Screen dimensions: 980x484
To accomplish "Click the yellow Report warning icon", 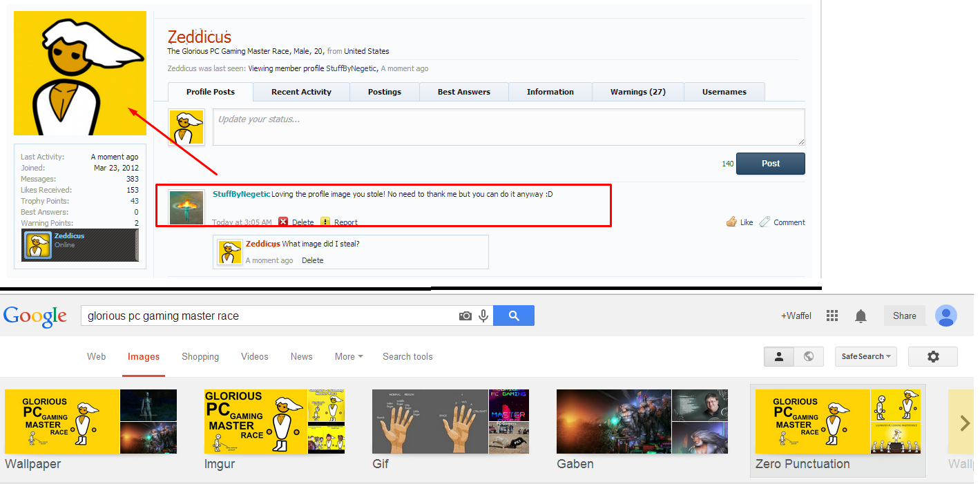I will pyautogui.click(x=325, y=222).
